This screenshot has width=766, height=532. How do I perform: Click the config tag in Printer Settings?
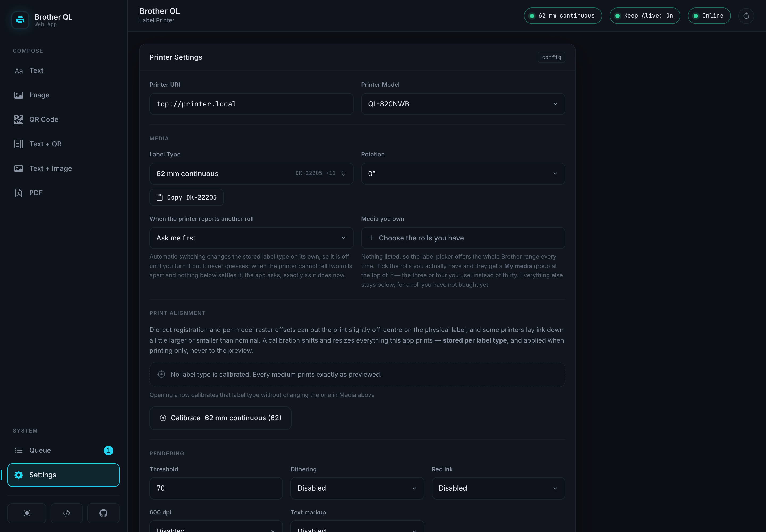pos(551,57)
